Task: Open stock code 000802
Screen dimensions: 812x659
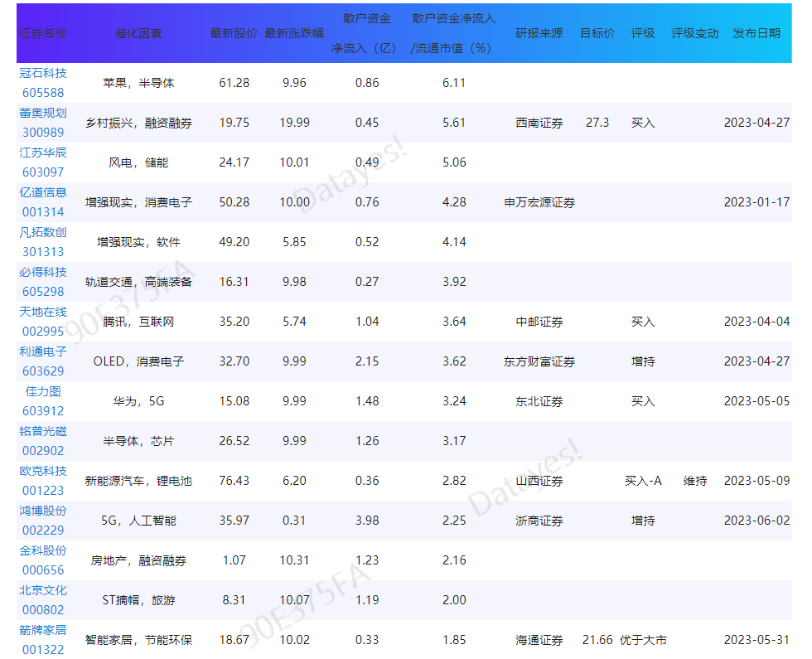Action: (x=43, y=611)
